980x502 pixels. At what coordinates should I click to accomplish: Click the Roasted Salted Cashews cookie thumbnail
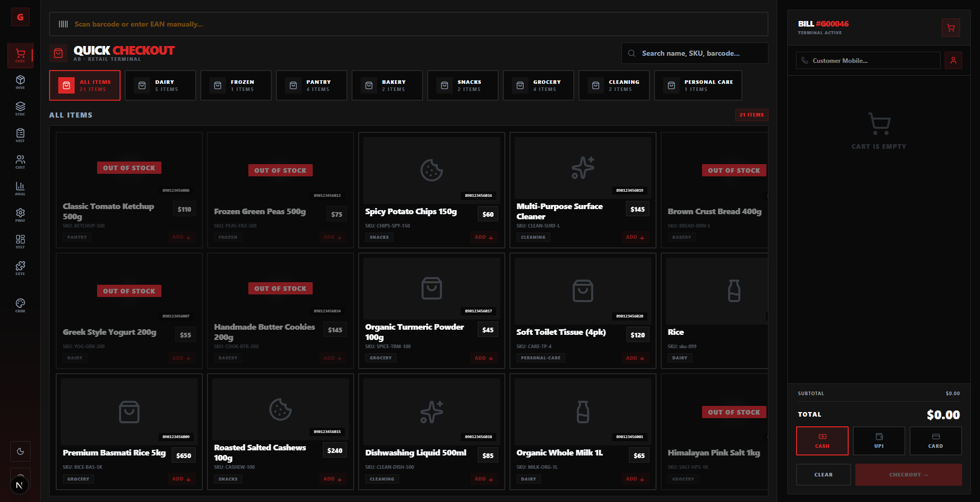tap(281, 409)
